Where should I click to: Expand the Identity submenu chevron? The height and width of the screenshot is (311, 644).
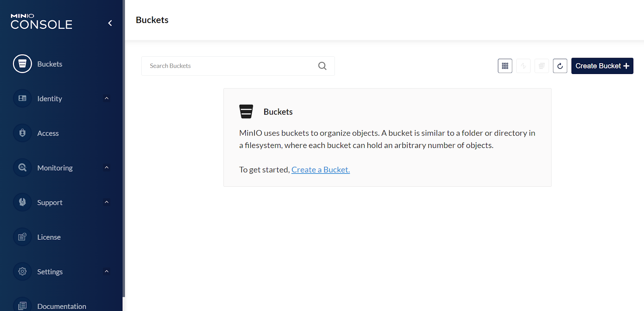(107, 99)
